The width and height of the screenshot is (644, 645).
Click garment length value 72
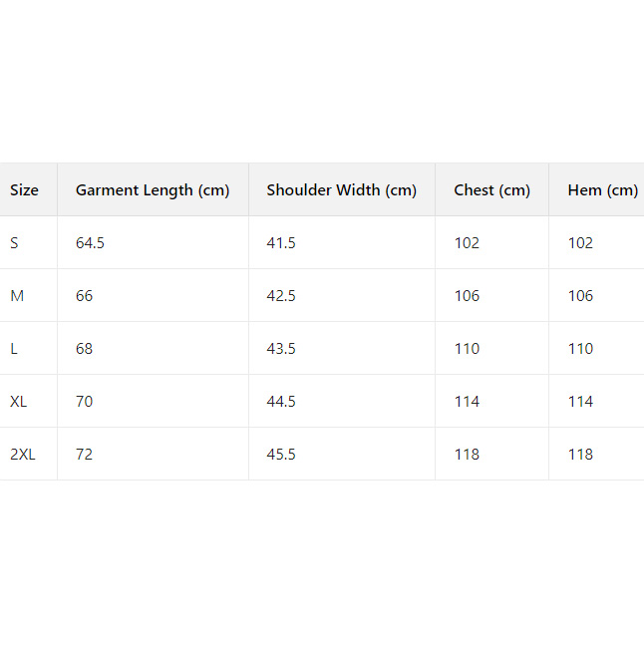click(x=85, y=455)
